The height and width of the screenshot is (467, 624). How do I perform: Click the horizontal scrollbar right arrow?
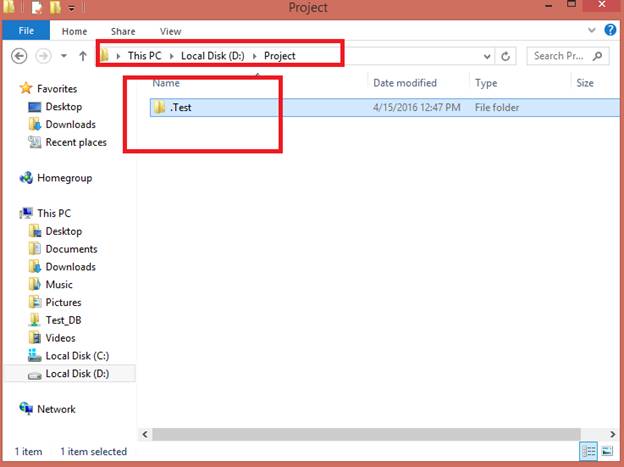(612, 434)
